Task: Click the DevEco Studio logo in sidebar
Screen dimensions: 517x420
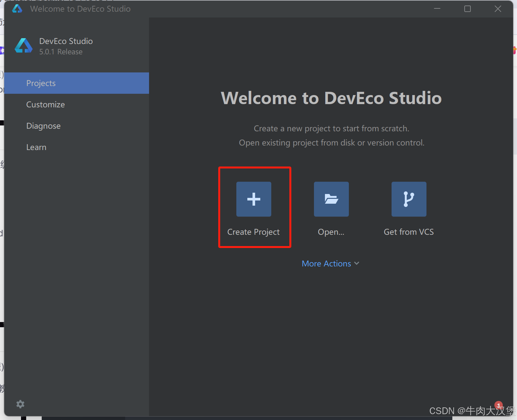Action: pyautogui.click(x=24, y=46)
